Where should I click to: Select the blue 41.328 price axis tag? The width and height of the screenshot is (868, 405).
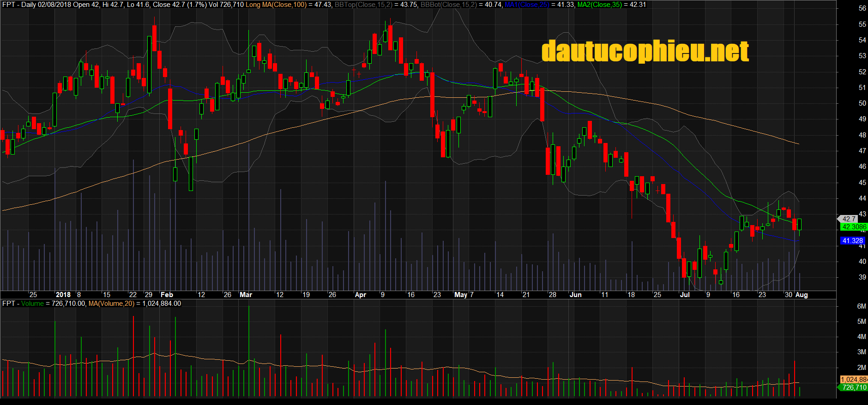pos(852,241)
